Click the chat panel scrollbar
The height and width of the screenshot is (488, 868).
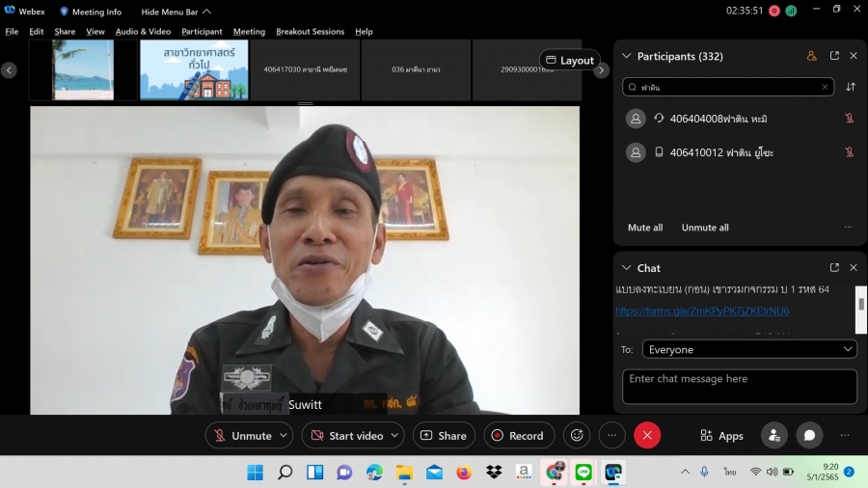tap(860, 301)
